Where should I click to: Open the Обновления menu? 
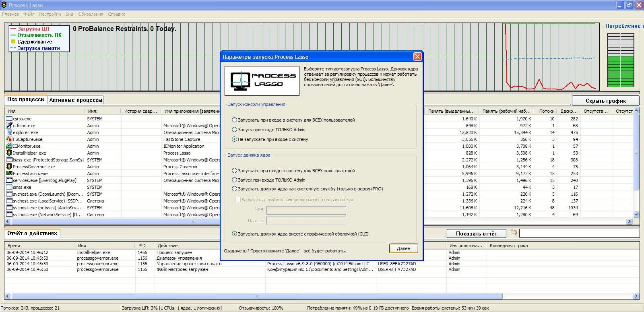tap(91, 14)
